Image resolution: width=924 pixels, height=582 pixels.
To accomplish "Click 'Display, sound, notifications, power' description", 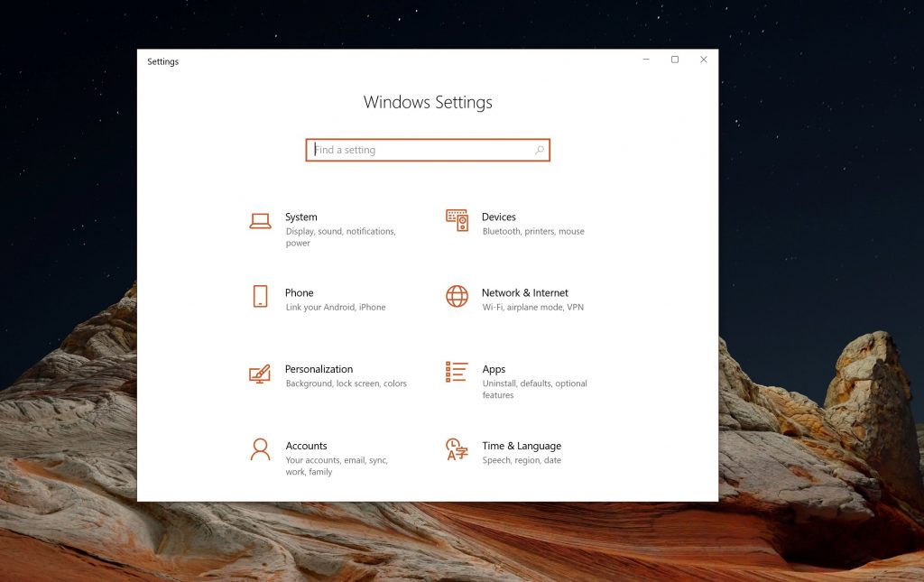I will [340, 236].
